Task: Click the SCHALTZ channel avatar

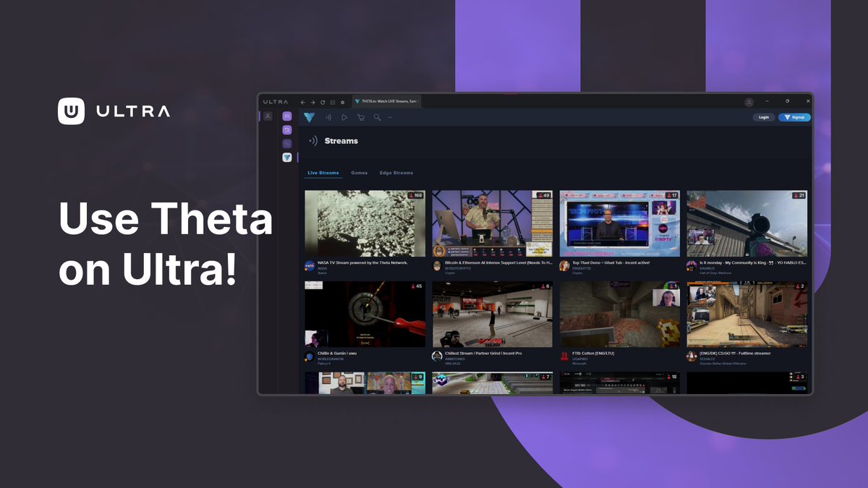Action: [x=692, y=356]
